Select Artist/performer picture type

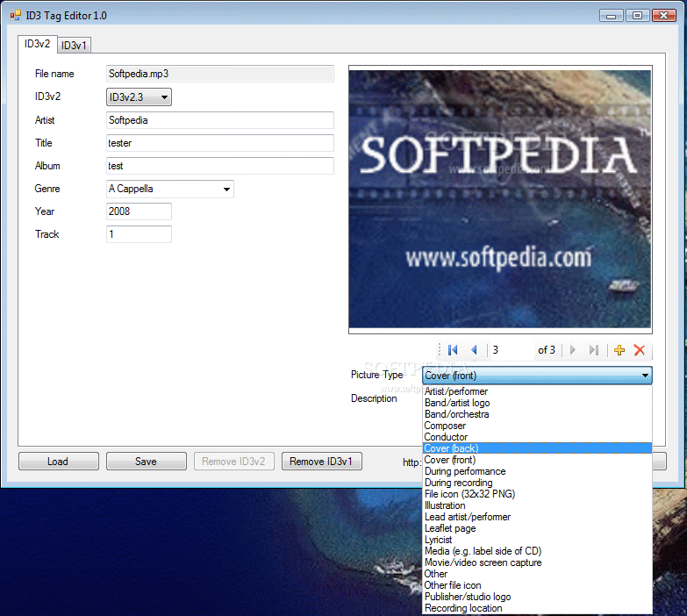(x=537, y=391)
